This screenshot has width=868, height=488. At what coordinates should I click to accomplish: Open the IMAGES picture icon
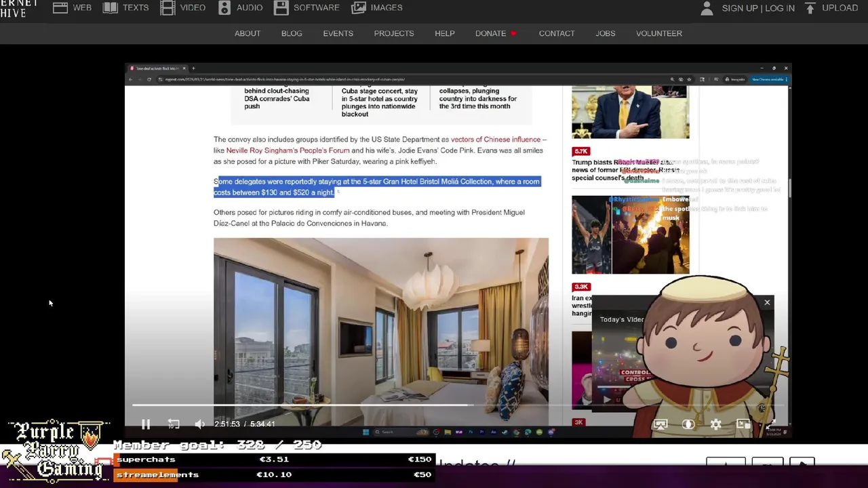coord(359,7)
